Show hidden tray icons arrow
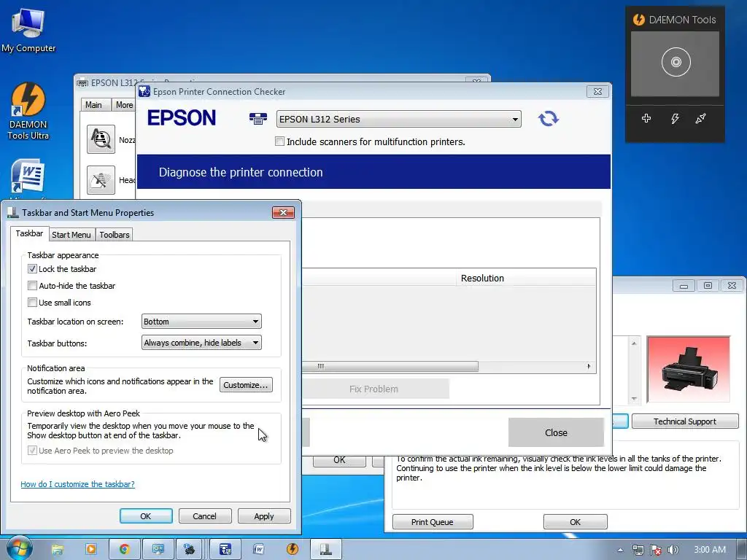Image resolution: width=747 pixels, height=560 pixels. click(x=620, y=550)
